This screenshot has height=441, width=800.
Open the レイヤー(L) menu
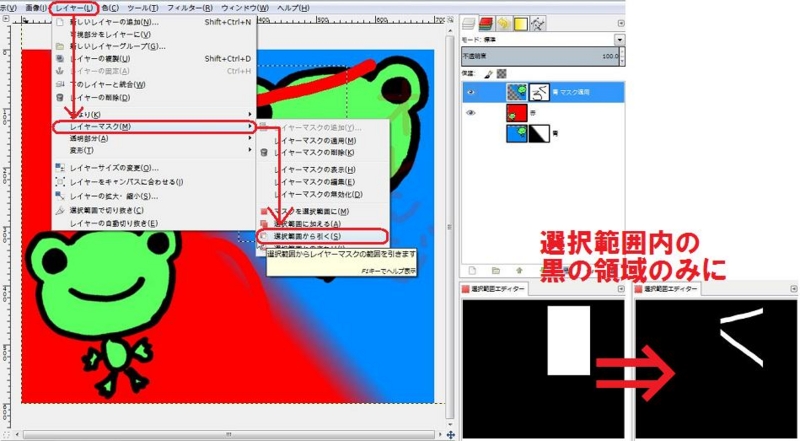(74, 8)
